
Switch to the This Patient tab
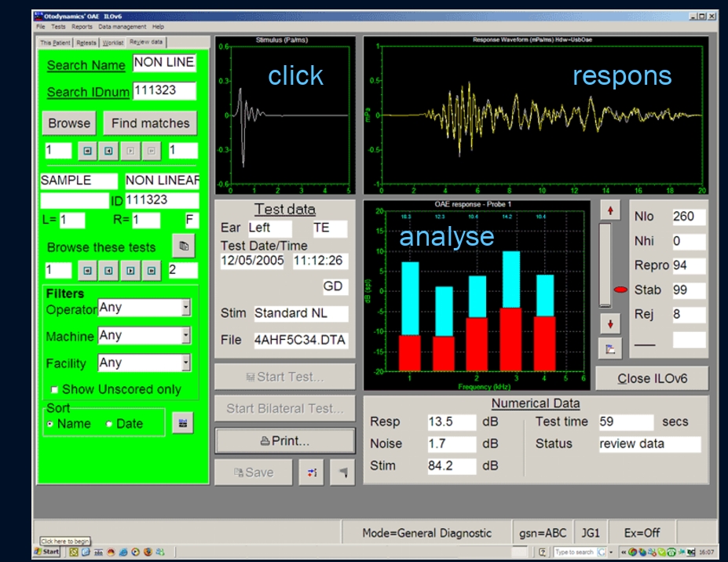(x=55, y=42)
